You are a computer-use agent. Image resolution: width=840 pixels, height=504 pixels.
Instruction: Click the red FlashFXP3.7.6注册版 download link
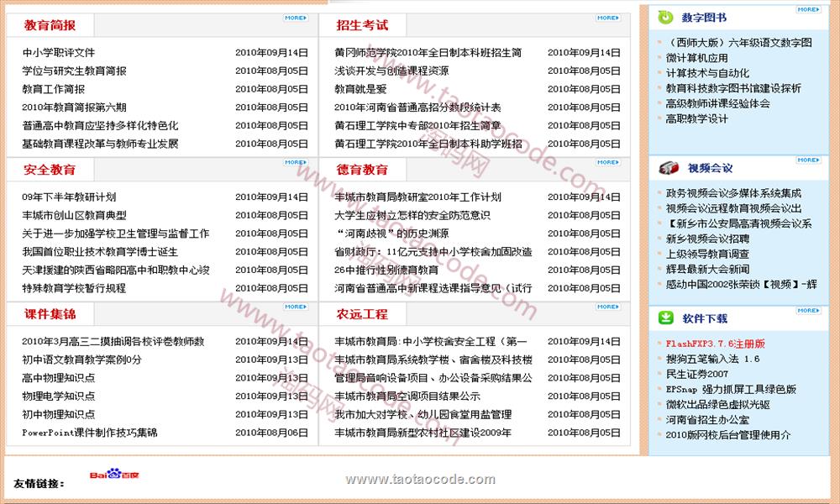click(715, 344)
